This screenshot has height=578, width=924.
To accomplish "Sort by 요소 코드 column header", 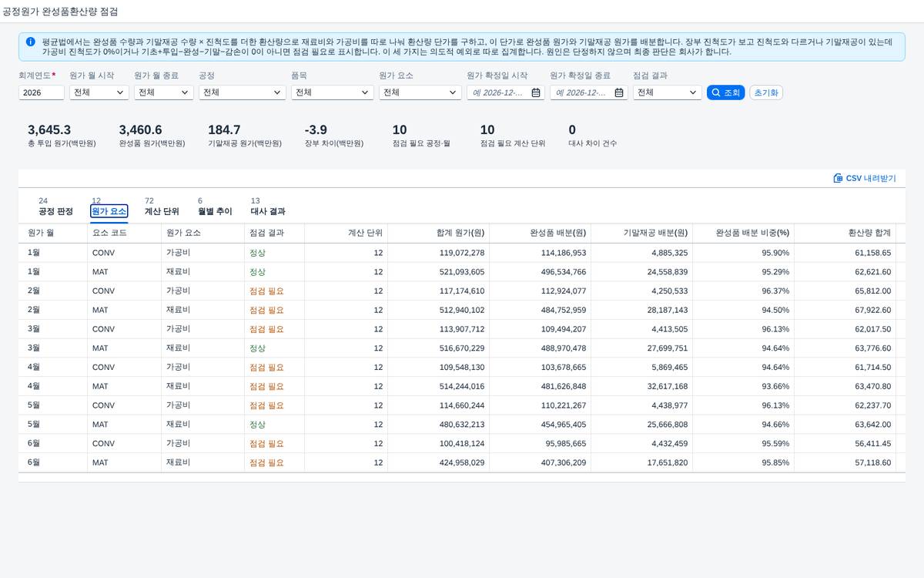I will 124,233.
